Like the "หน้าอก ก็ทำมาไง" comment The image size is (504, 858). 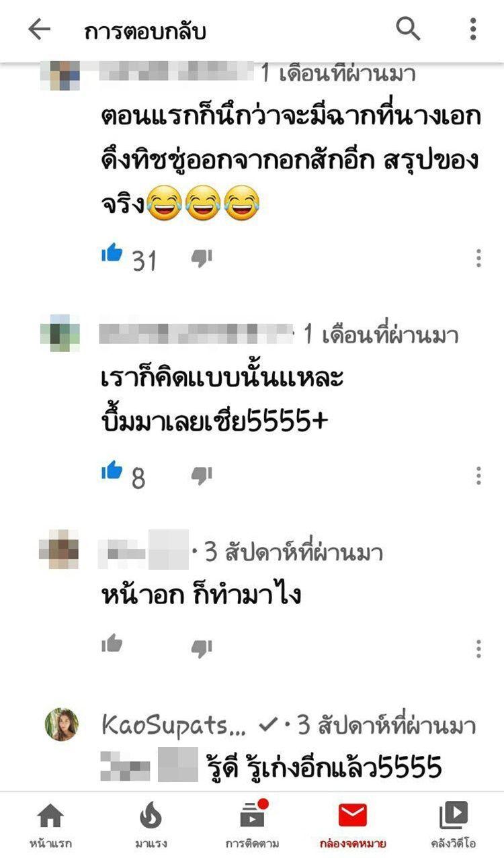click(x=112, y=644)
